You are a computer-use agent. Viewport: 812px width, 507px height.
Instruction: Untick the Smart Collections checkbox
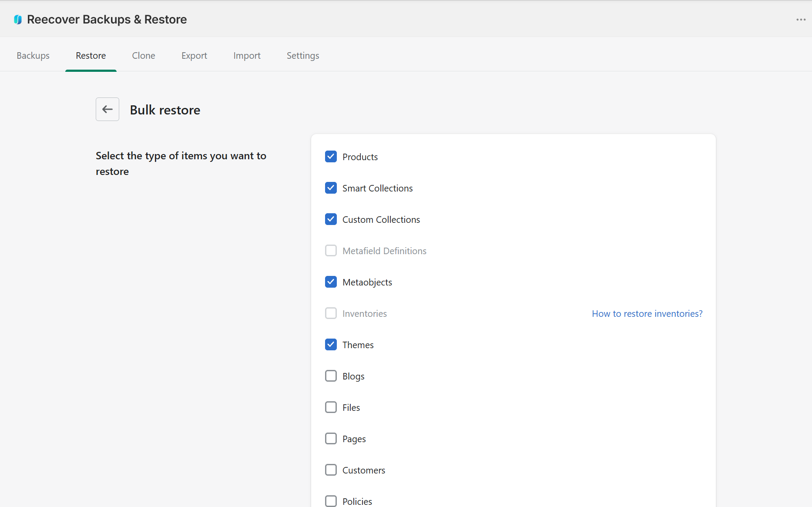point(331,188)
